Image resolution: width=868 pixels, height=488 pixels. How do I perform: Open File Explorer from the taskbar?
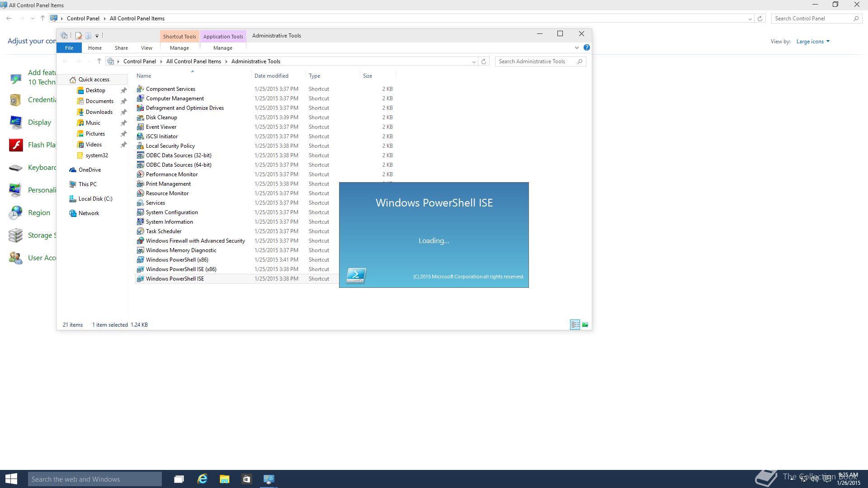pos(224,479)
